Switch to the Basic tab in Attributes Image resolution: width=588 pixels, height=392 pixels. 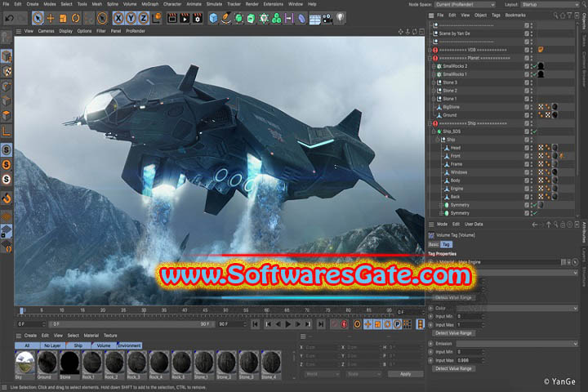click(434, 244)
